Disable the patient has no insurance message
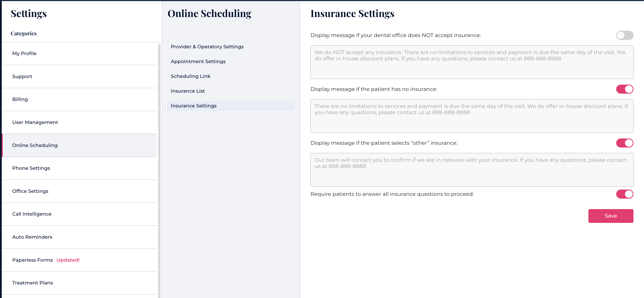This screenshot has width=644, height=298. pos(624,89)
